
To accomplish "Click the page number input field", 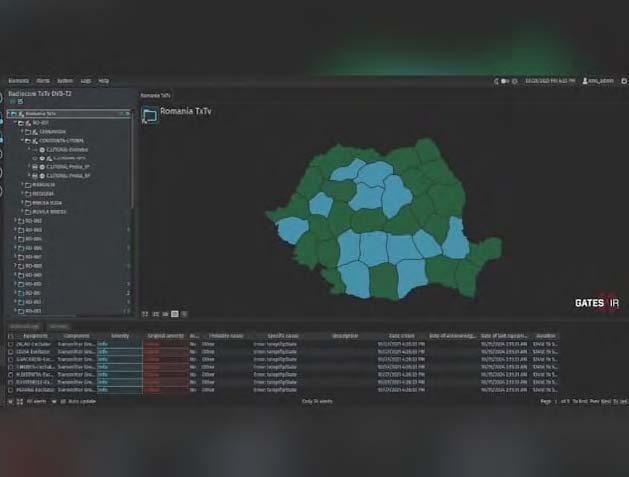I will tap(556, 402).
